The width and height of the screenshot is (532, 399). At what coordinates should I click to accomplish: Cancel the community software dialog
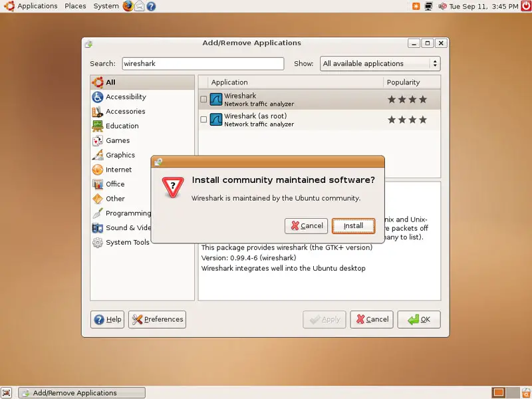(307, 226)
